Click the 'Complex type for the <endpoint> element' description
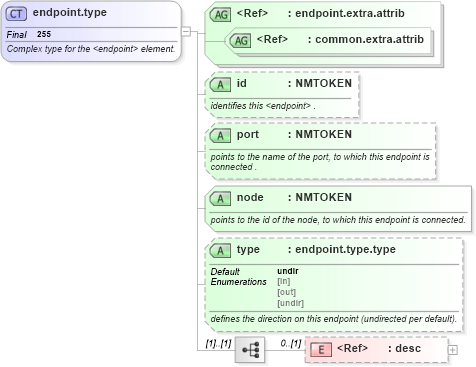The image size is (476, 367). [91, 49]
